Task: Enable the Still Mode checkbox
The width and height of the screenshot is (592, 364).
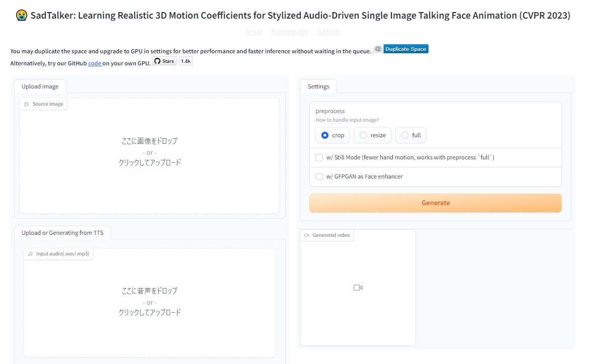Action: tap(319, 157)
